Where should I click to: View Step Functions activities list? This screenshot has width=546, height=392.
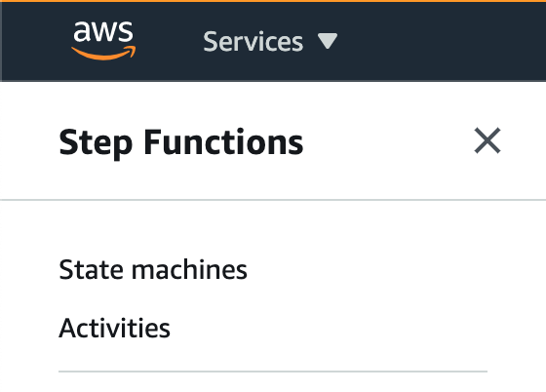[x=115, y=328]
